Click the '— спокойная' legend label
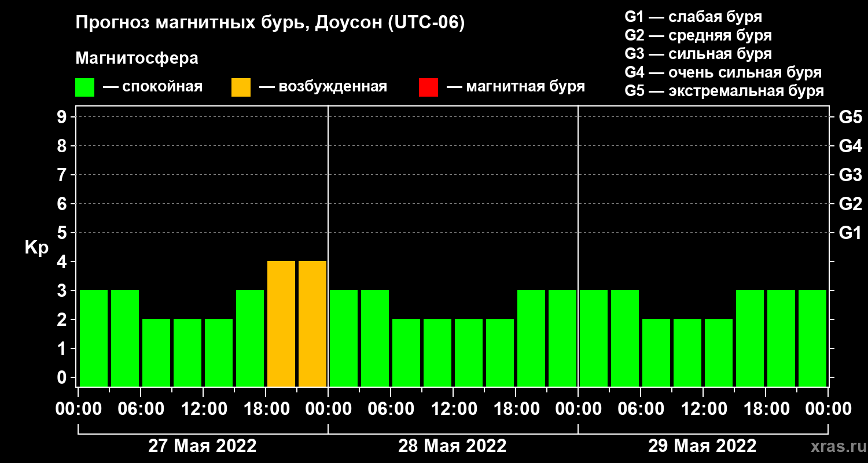This screenshot has width=868, height=463. point(153,87)
